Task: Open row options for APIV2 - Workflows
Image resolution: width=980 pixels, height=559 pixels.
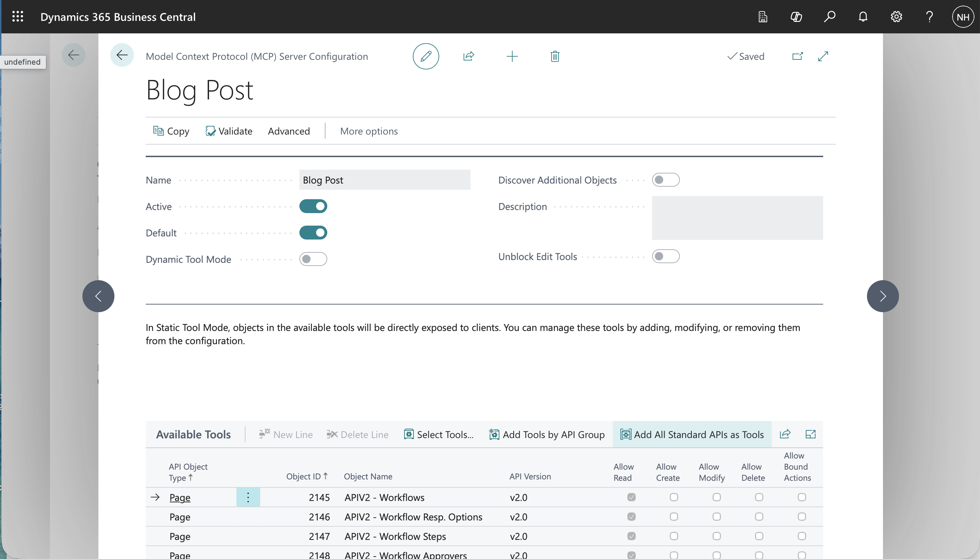Action: click(x=248, y=497)
